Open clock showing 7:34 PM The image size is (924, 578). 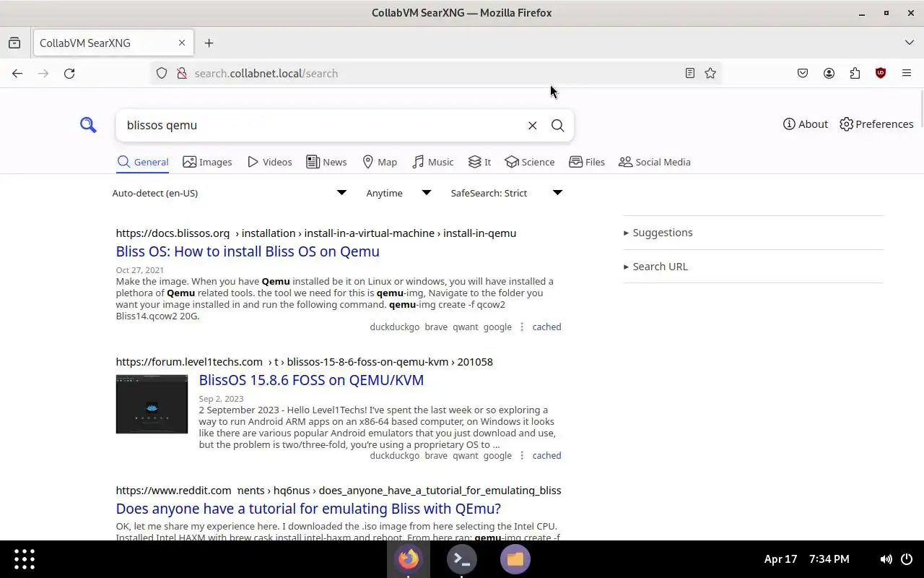coord(807,559)
